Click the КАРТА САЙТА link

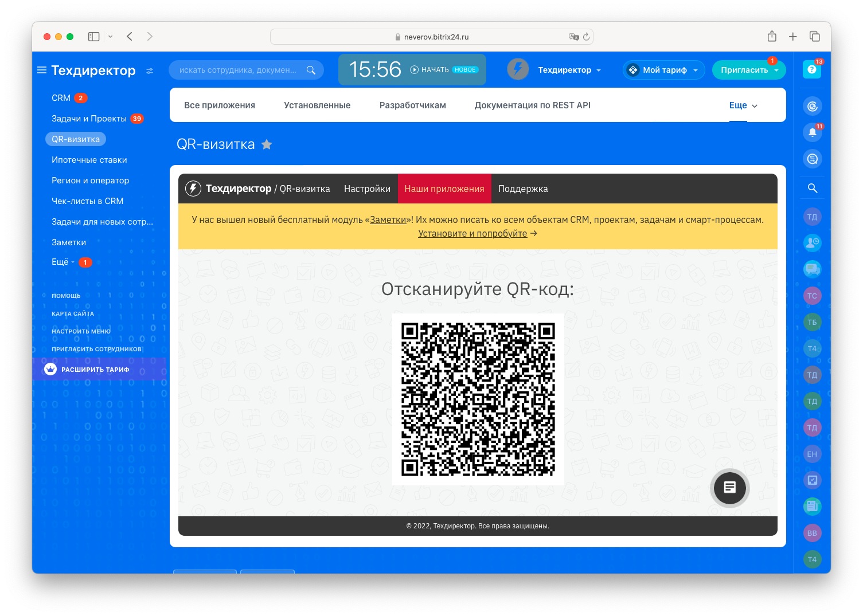(73, 313)
